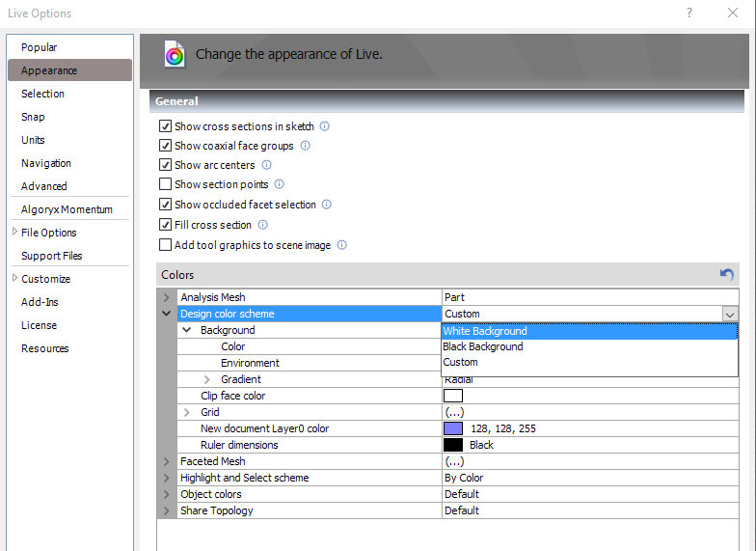Enable the Show section points checkbox
Screen dimensions: 756x551
166,184
